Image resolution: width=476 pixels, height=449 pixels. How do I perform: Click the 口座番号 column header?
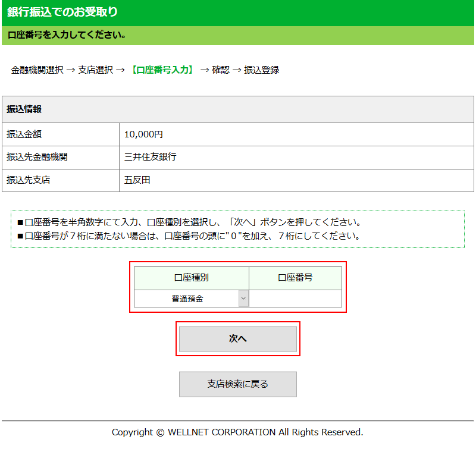pyautogui.click(x=295, y=278)
